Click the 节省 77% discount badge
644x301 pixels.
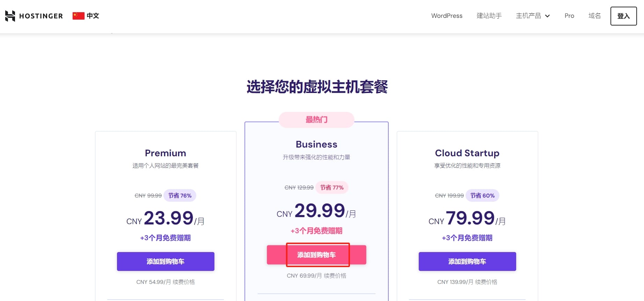[x=332, y=187]
